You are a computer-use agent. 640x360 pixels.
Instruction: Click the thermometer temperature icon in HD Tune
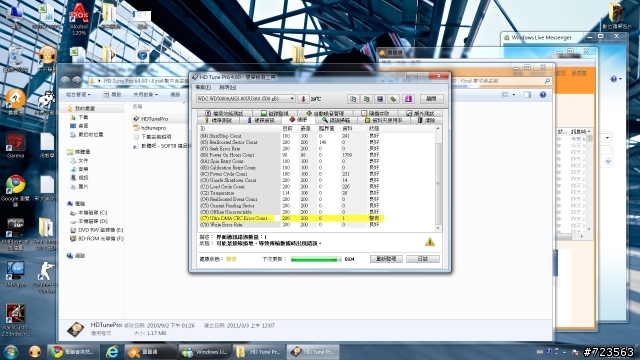(303, 99)
